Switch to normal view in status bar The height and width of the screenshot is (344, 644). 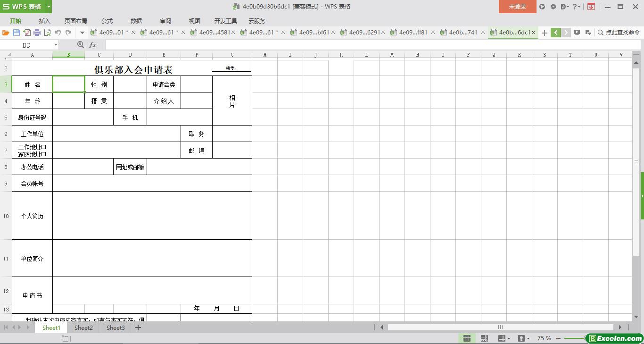click(x=467, y=338)
